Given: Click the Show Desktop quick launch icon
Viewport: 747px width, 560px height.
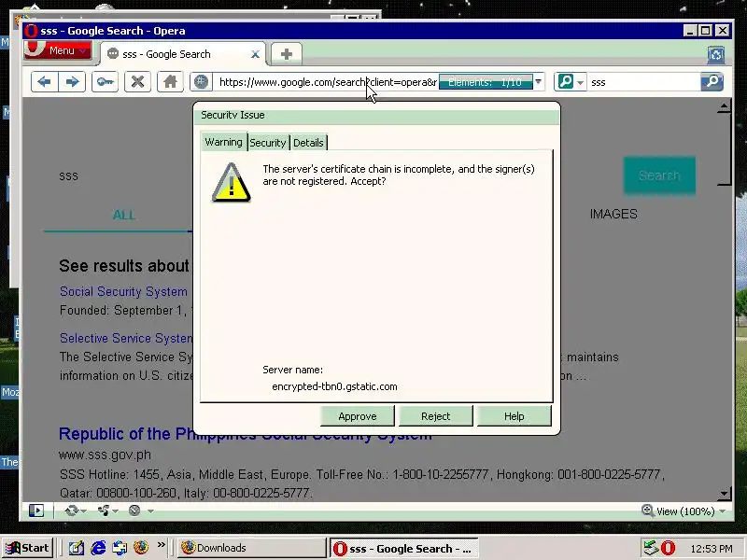Looking at the screenshot, I should coord(77,548).
